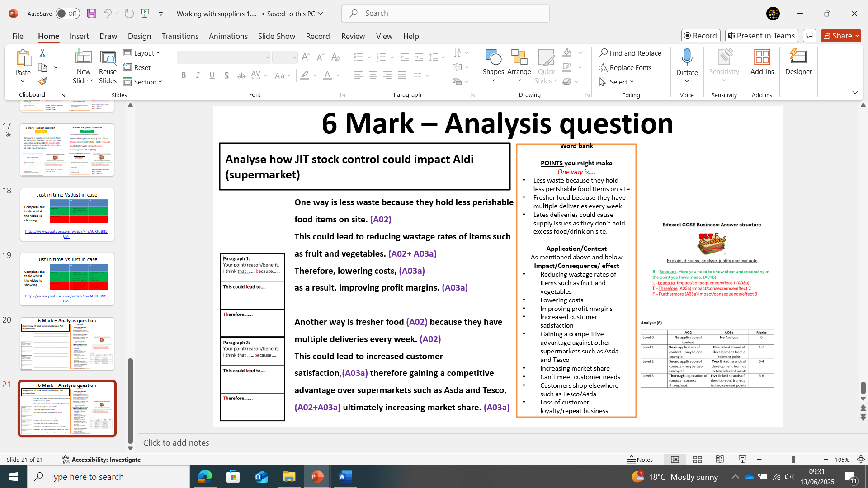Click the Dictate microphone icon

[x=687, y=57]
